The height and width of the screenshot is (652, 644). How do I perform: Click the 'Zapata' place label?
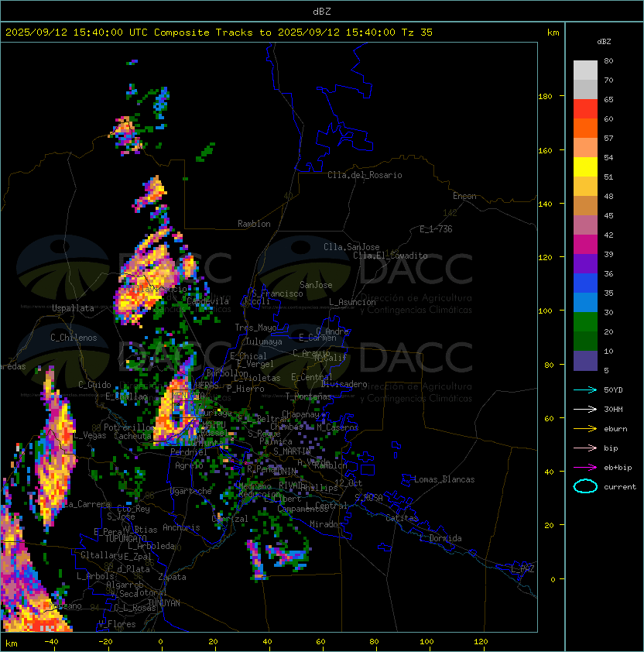pyautogui.click(x=172, y=577)
